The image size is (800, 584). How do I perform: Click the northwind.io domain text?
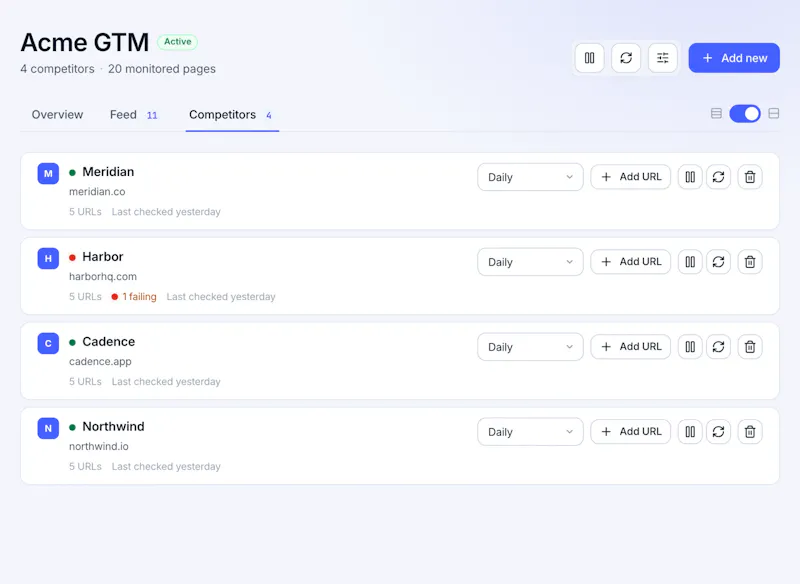click(98, 446)
